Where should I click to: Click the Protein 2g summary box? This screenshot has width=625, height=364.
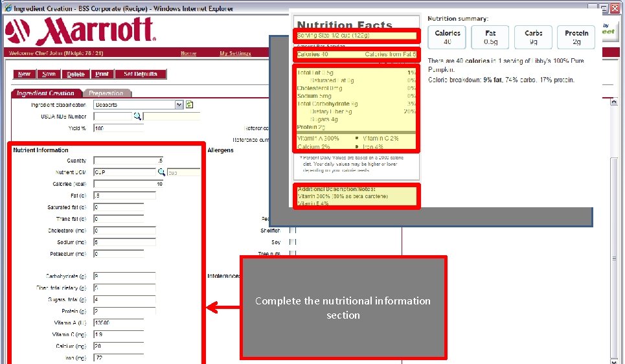(x=576, y=37)
